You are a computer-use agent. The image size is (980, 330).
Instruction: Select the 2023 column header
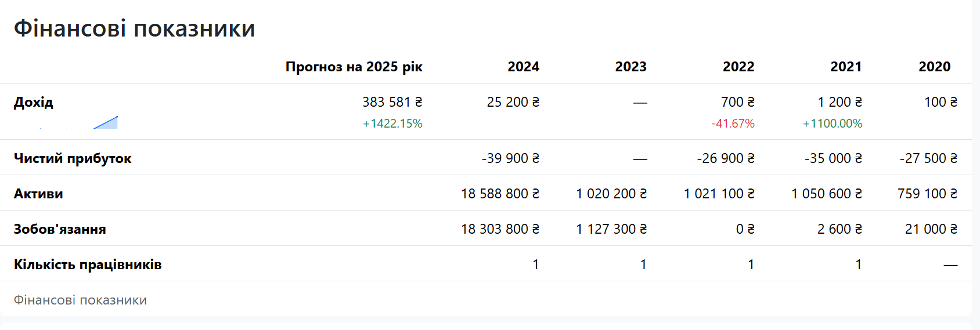[630, 67]
